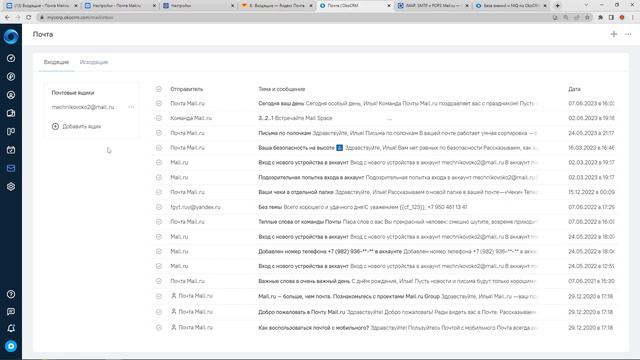Open email 'Подозрительная попытка входа в аккаунт'

tap(385, 178)
